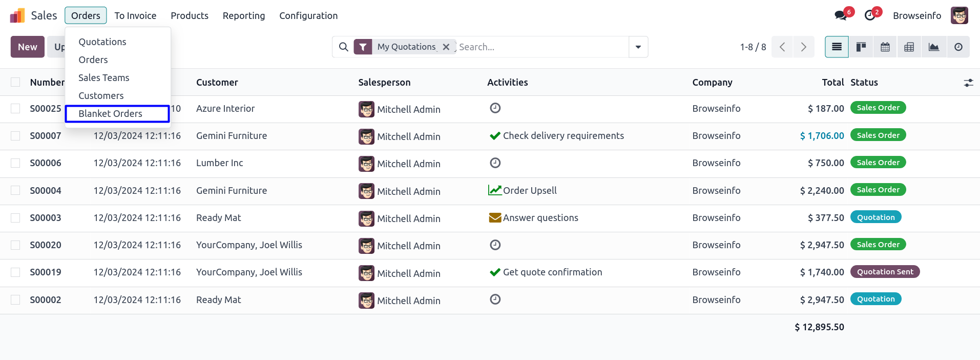The image size is (980, 360).
Task: Create a new quotation with New
Action: 28,47
